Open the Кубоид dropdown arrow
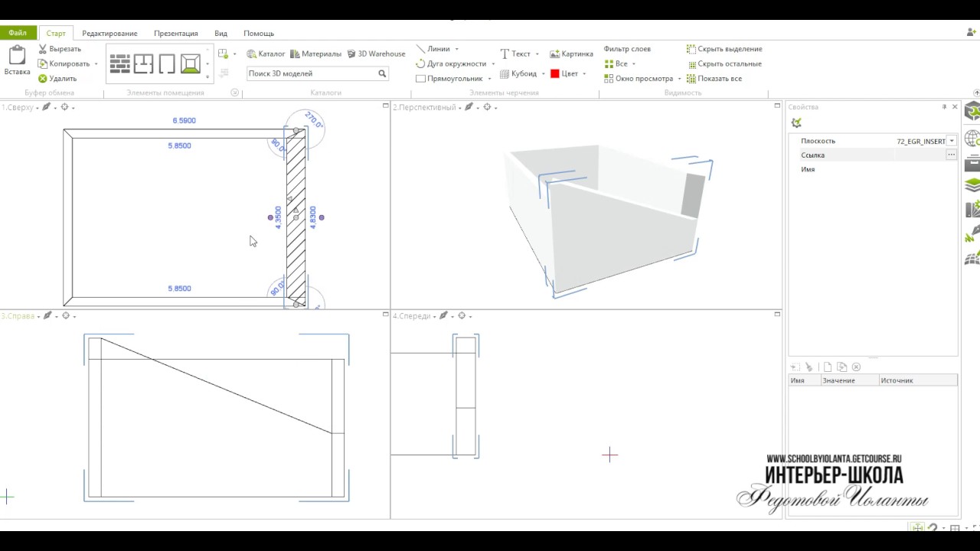This screenshot has width=980, height=551. (543, 74)
